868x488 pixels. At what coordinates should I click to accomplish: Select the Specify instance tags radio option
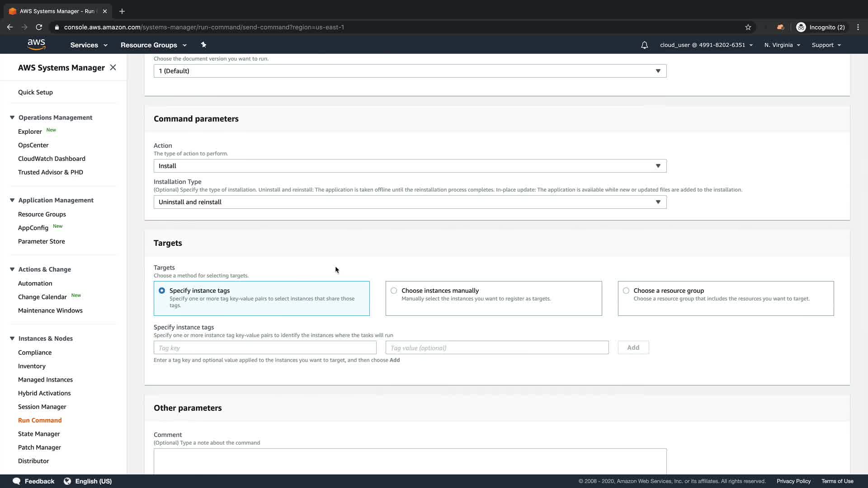(162, 291)
